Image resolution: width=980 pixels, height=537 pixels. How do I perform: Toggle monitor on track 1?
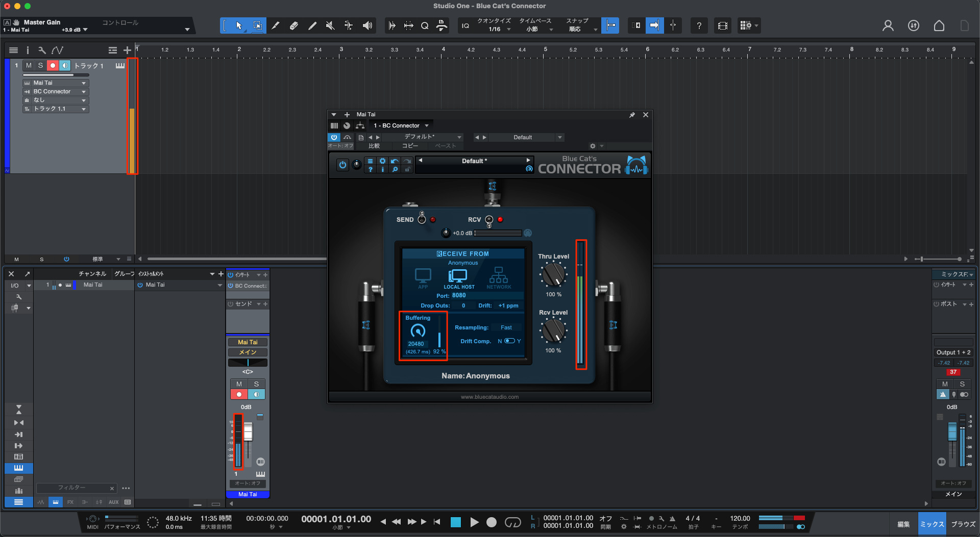[64, 65]
